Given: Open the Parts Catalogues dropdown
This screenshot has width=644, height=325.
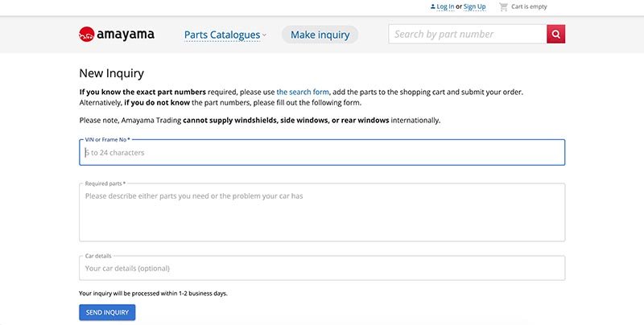Looking at the screenshot, I should point(222,35).
